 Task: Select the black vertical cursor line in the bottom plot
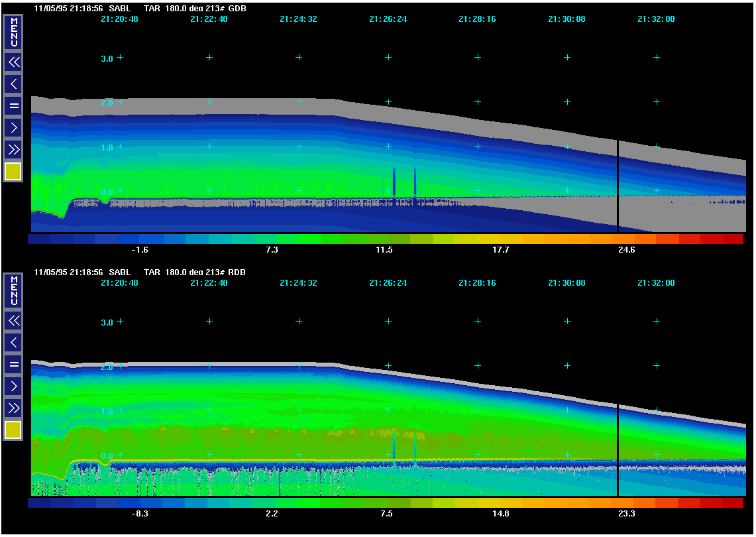click(618, 449)
